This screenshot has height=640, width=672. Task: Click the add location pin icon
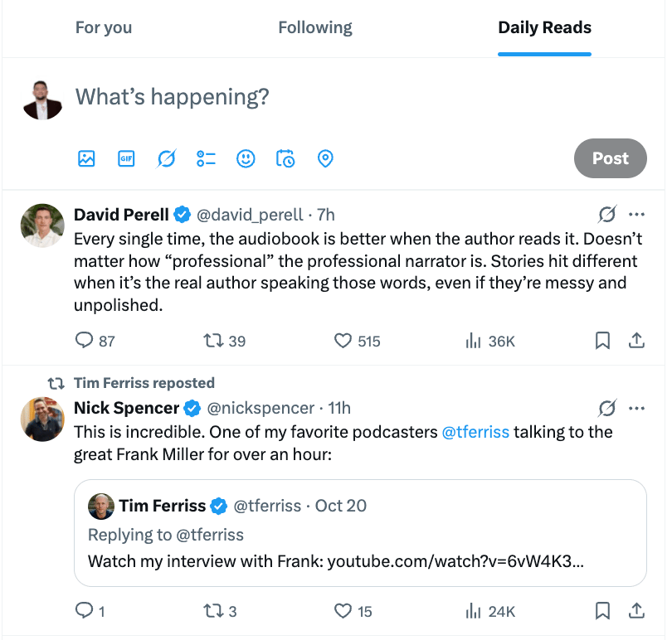325,158
